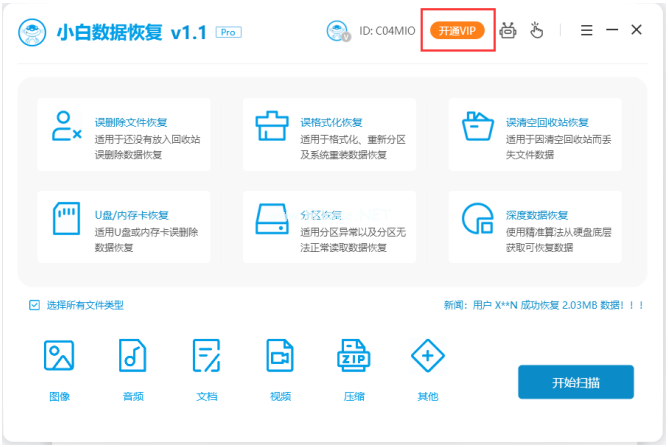668x447 pixels.
Task: Toggle the 音频 file type icon
Action: pos(132,355)
